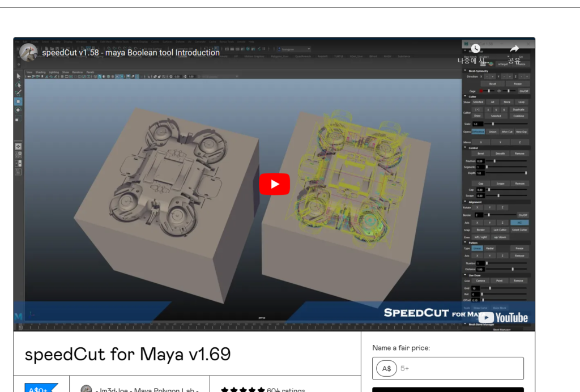Open the Shading menu in the viewport
The height and width of the screenshot is (392, 580).
pos(41,73)
